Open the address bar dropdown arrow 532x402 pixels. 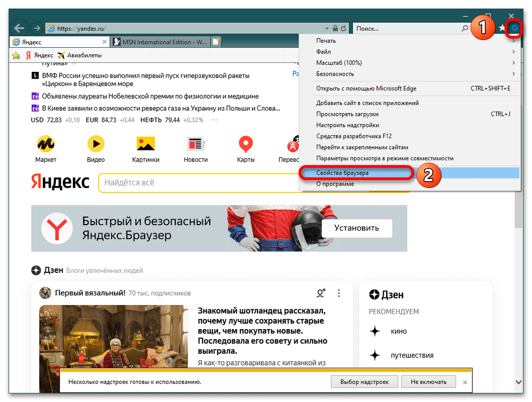click(x=327, y=28)
